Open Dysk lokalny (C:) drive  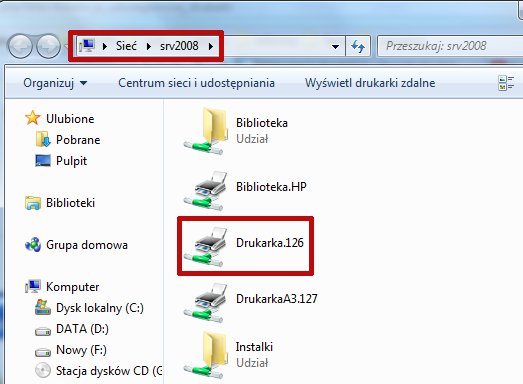point(100,308)
